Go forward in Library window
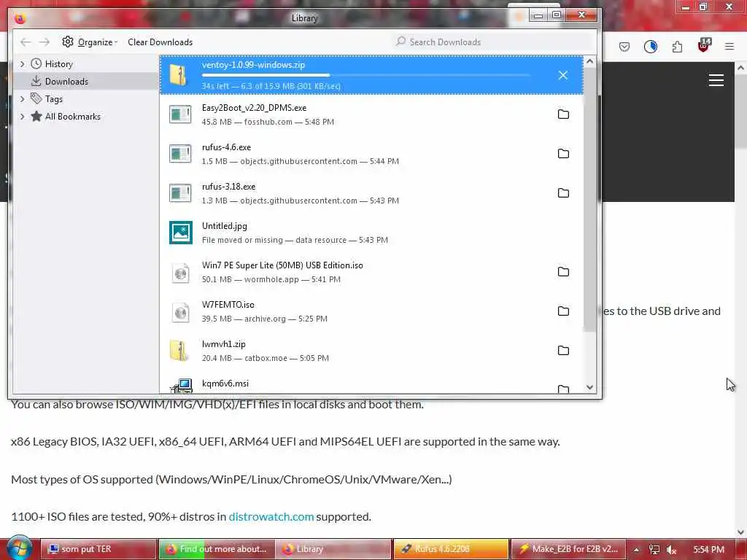 tap(44, 42)
